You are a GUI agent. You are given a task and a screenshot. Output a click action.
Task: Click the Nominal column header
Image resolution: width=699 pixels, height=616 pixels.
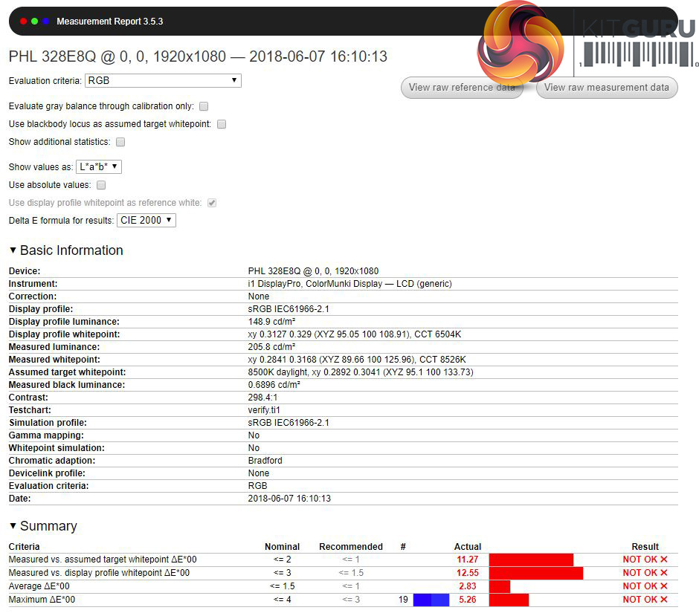pos(282,546)
